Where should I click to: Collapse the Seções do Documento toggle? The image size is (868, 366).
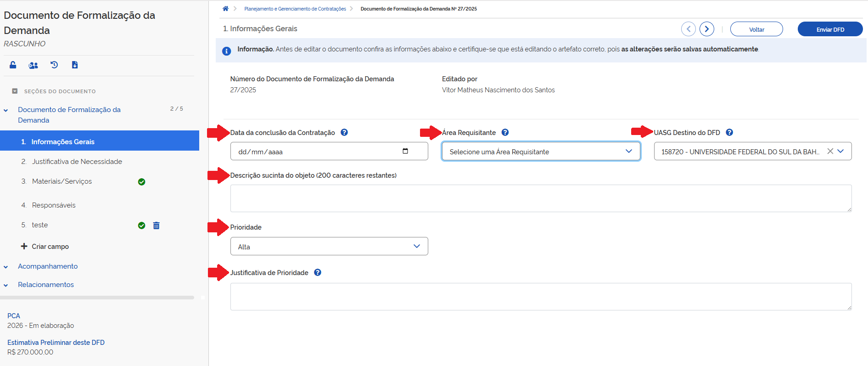15,91
